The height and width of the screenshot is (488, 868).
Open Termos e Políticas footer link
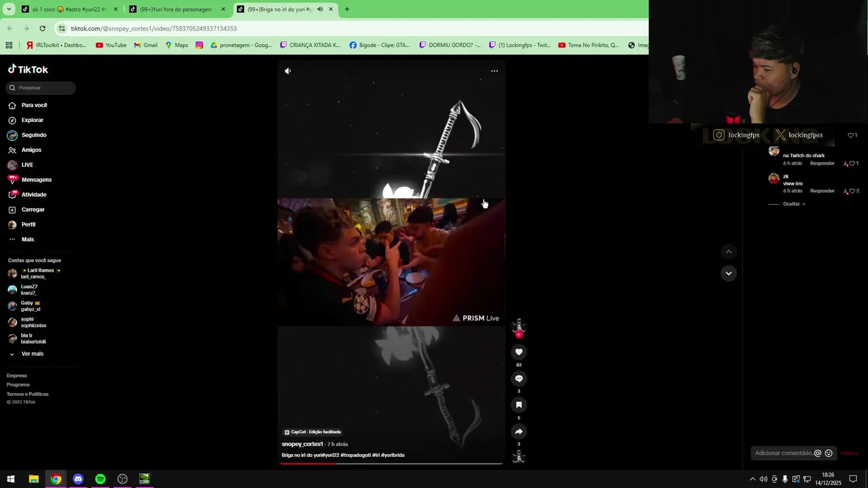(28, 394)
